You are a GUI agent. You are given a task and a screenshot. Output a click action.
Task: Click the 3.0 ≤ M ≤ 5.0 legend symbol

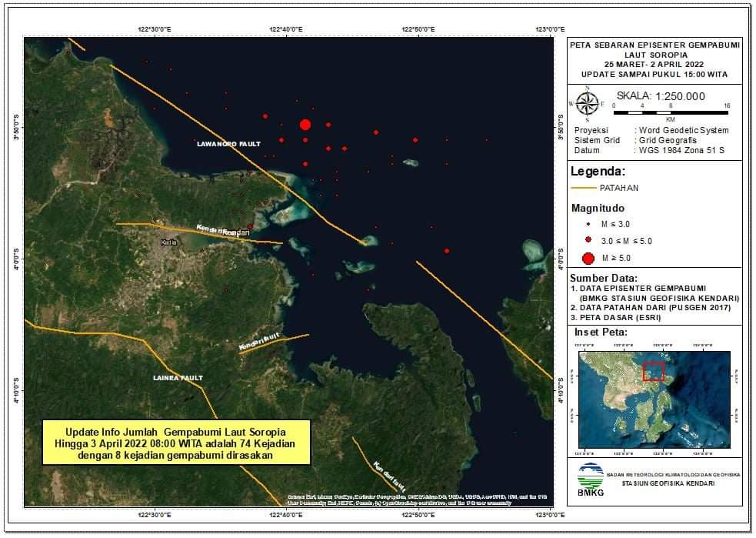pyautogui.click(x=588, y=240)
